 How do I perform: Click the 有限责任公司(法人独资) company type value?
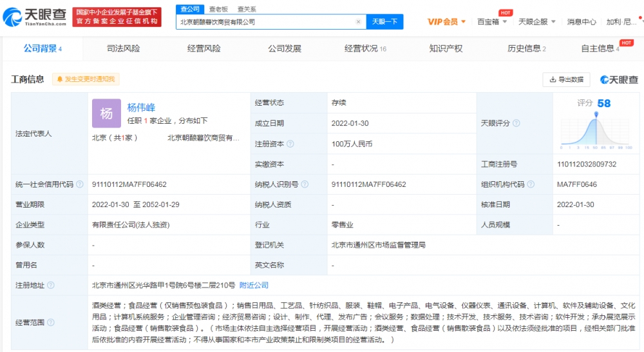pos(131,224)
